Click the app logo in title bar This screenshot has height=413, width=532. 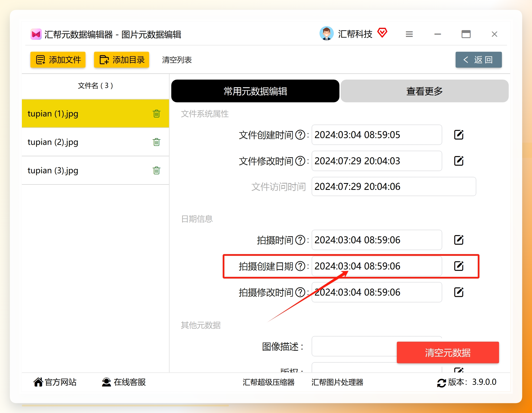pyautogui.click(x=36, y=34)
